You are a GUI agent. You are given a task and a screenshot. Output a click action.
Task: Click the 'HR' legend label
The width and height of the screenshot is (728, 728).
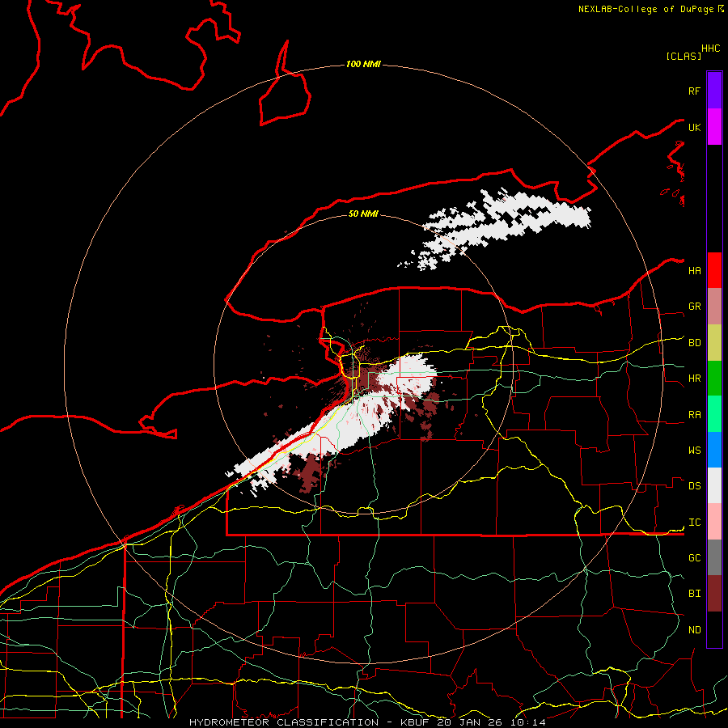[x=694, y=379]
